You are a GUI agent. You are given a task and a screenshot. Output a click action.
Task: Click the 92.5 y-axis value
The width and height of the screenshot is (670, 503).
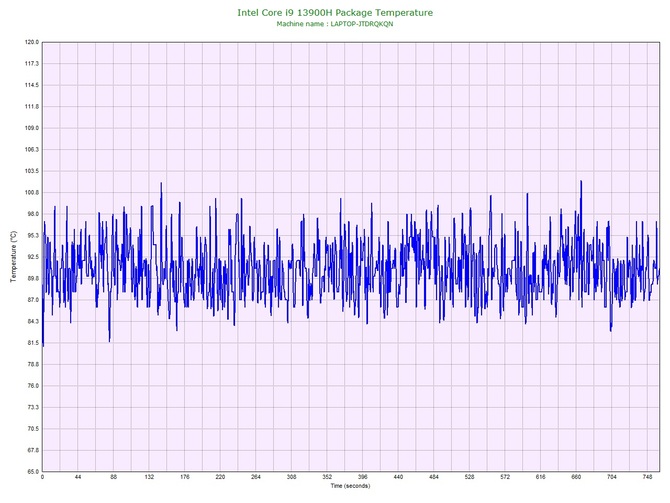(33, 257)
